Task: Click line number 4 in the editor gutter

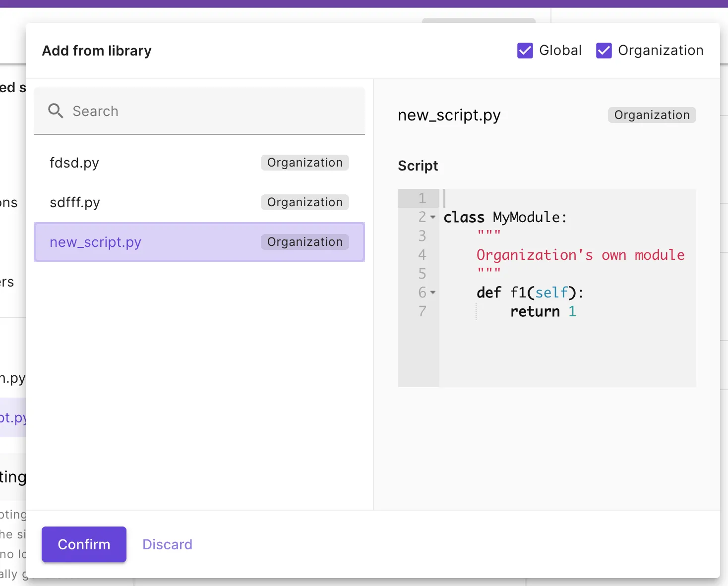Action: tap(422, 255)
